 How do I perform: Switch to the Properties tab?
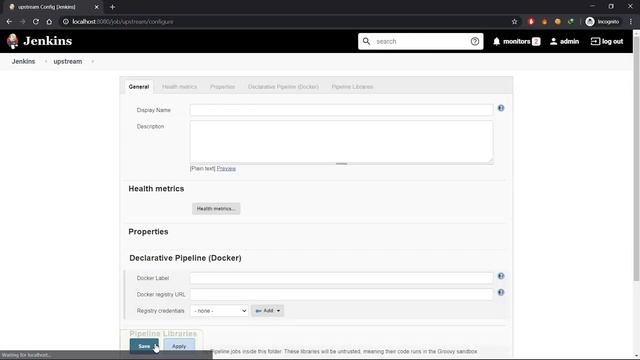(x=222, y=87)
